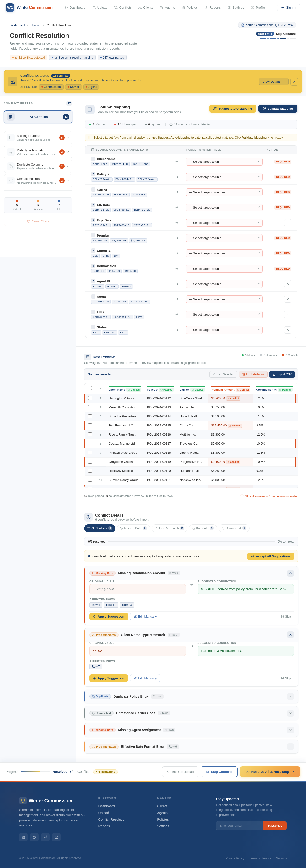Click the All Conflicts list icon in the filters

(11, 117)
